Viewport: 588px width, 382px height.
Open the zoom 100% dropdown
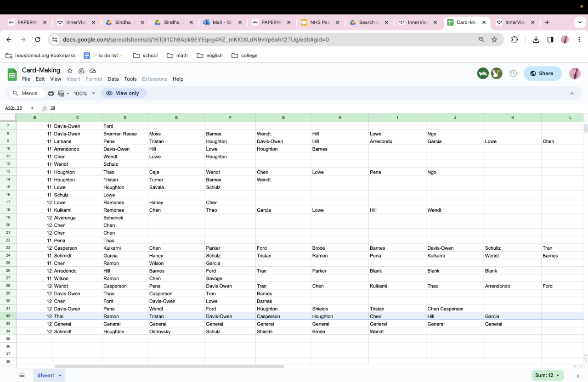point(85,93)
